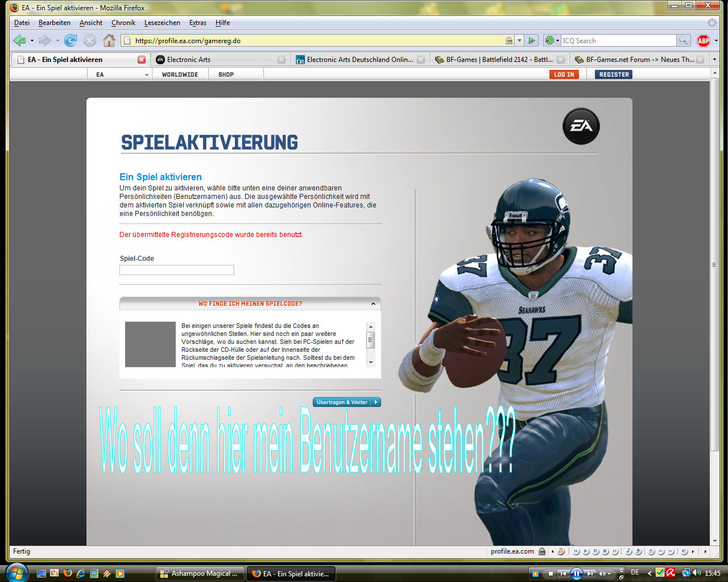
Task: Open the Adblock Plus ABP icon
Action: [704, 40]
